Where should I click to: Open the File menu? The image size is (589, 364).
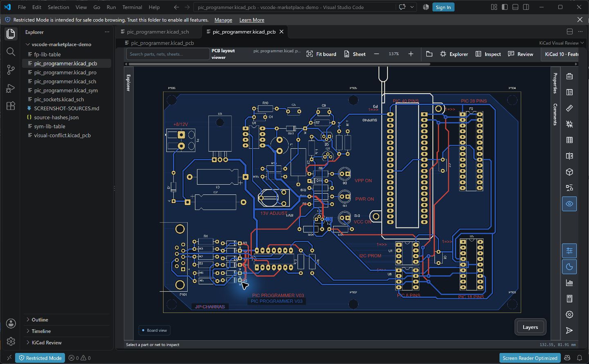(22, 7)
